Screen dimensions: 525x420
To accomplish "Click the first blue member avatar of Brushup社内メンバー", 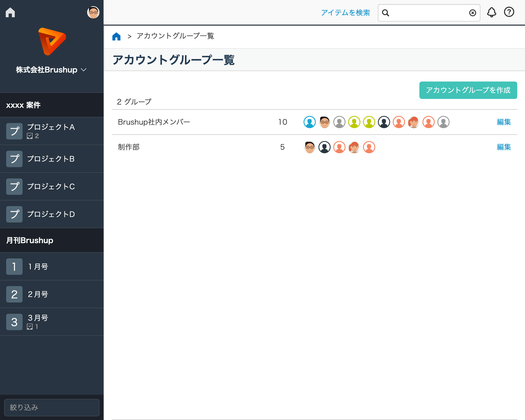I will [x=309, y=122].
